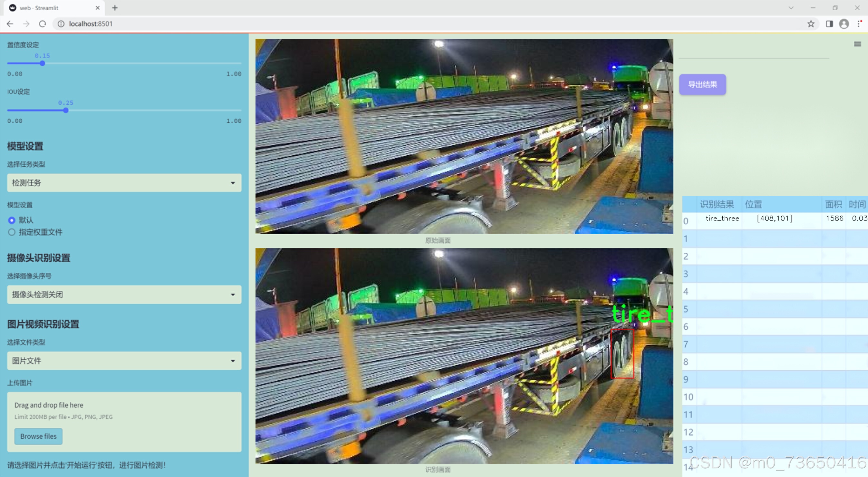
Task: Open the browser side panel icon
Action: [x=829, y=24]
